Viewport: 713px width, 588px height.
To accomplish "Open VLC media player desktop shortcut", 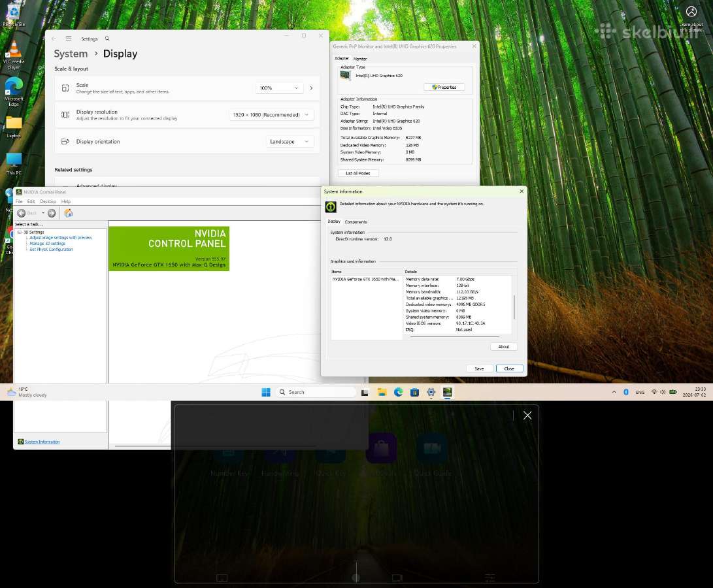I will [14, 55].
